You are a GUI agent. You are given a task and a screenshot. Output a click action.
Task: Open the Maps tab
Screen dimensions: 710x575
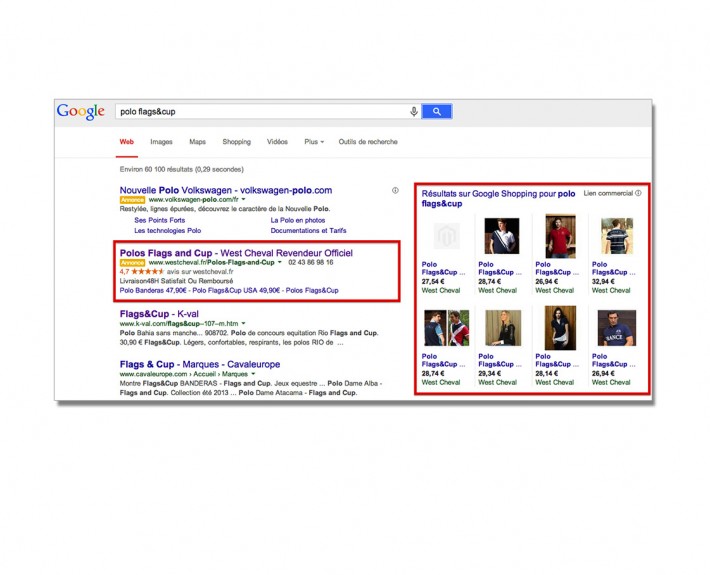click(197, 142)
